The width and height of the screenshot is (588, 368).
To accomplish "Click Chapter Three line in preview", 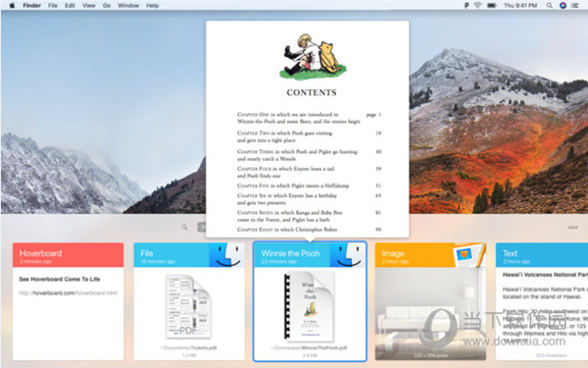I will coord(309,155).
